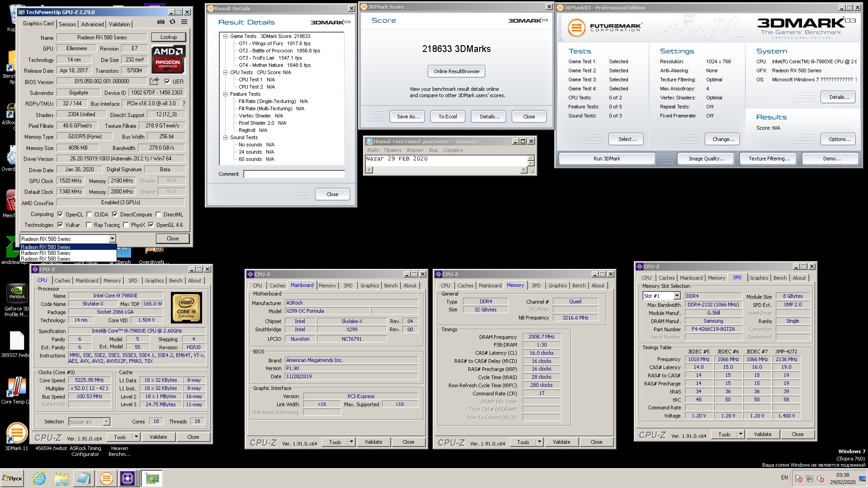Open Tools dropdown arrow in CPU-Z Mainboard window
Image resolution: width=868 pixels, height=488 pixels.
[x=351, y=442]
